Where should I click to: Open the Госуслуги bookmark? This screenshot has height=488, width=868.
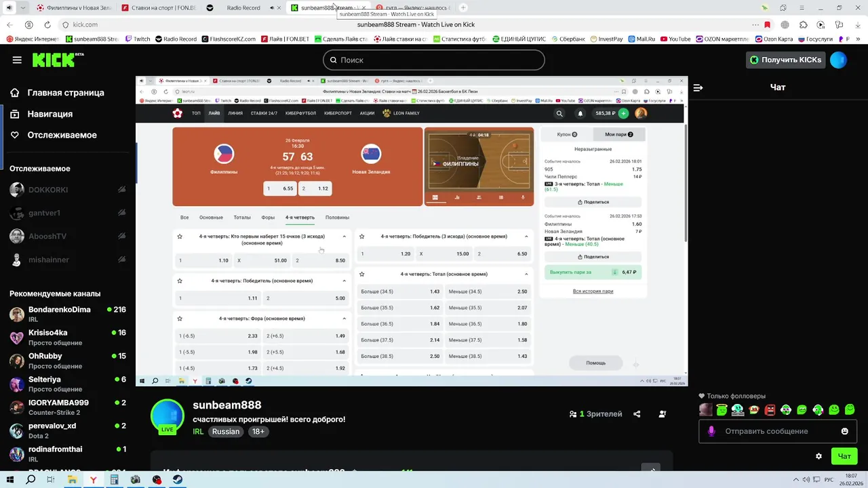pyautogui.click(x=814, y=39)
